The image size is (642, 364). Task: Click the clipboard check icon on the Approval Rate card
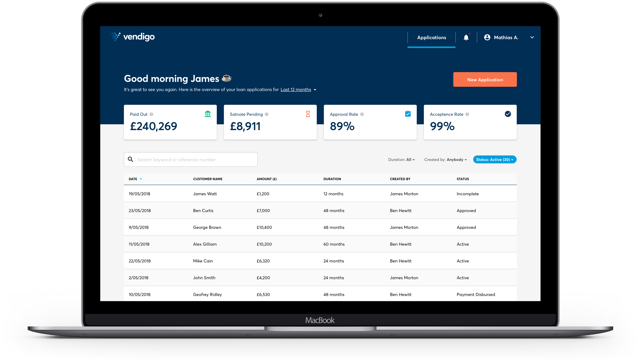(x=408, y=114)
